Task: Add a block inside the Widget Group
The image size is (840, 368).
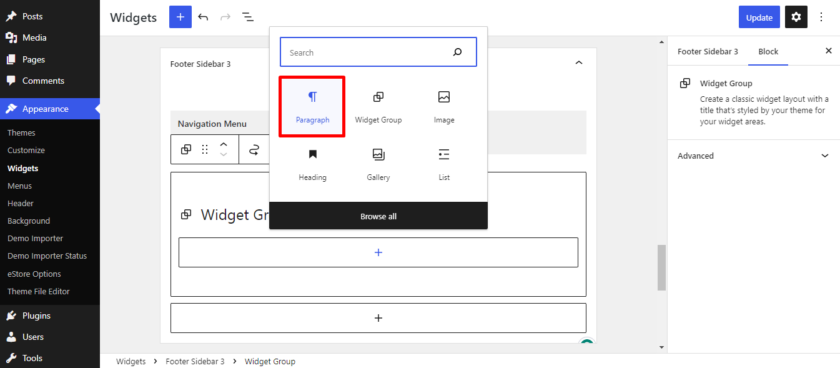Action: pos(378,252)
